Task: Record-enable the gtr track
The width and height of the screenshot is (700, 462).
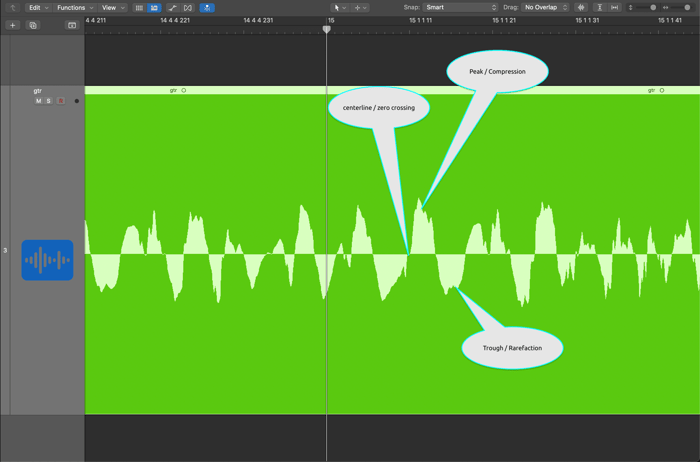Action: click(x=61, y=101)
